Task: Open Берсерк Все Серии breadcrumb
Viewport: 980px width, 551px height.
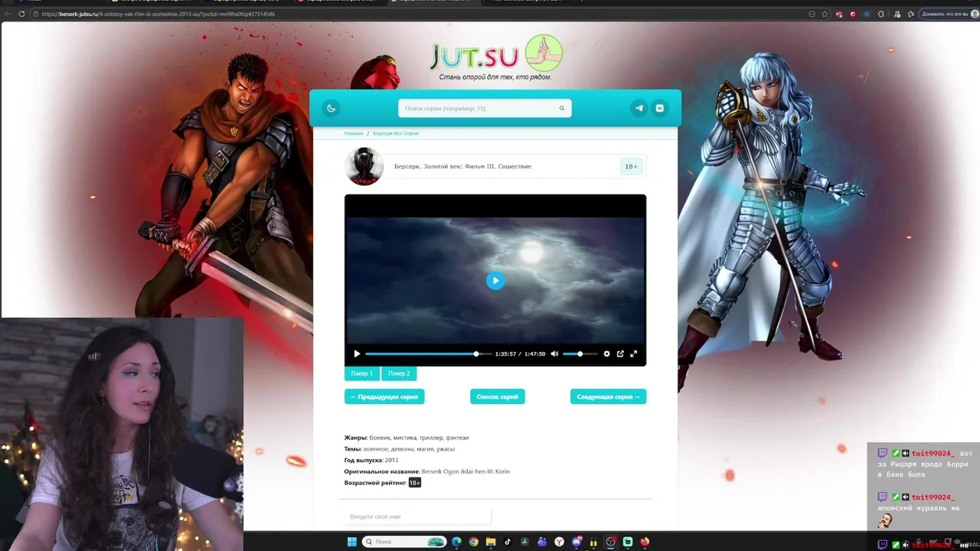Action: pyautogui.click(x=396, y=133)
